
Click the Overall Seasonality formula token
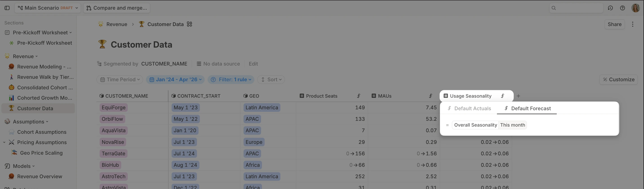[x=475, y=125]
